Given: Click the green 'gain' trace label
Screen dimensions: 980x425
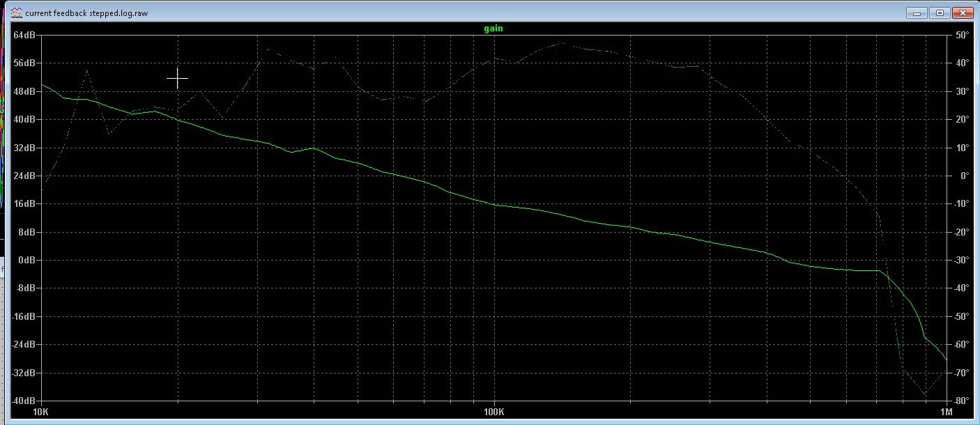Looking at the screenshot, I should [x=493, y=29].
